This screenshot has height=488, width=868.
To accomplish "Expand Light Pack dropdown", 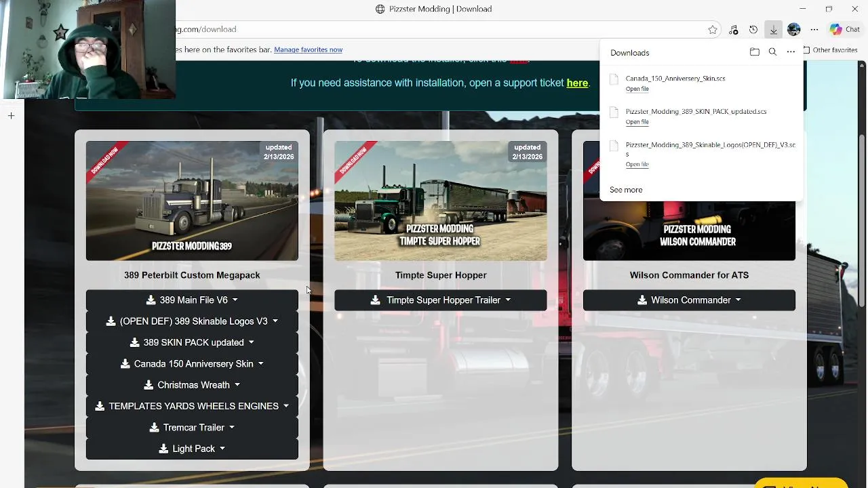I will (x=192, y=449).
